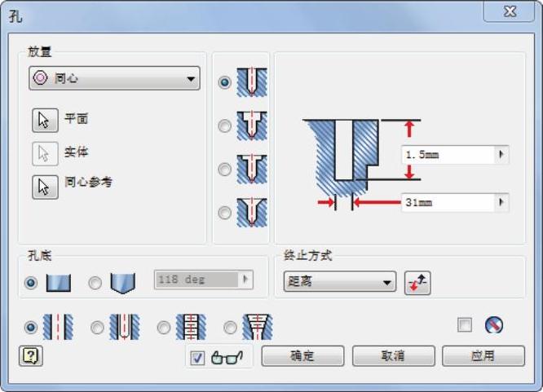Click the 31mm diameter input field

(x=448, y=202)
